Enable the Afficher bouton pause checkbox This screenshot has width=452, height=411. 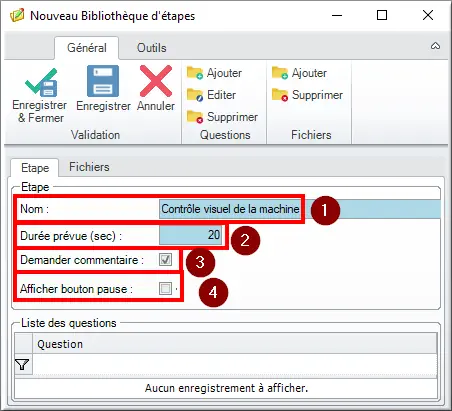165,288
